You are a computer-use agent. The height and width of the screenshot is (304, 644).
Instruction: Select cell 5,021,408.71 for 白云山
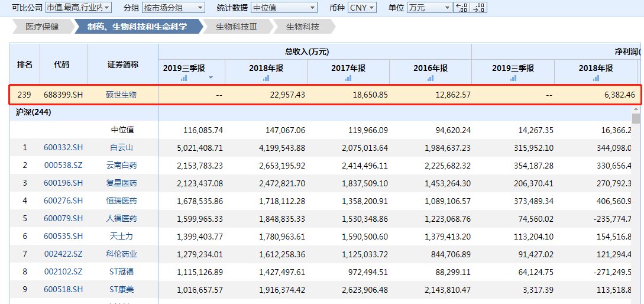point(200,147)
